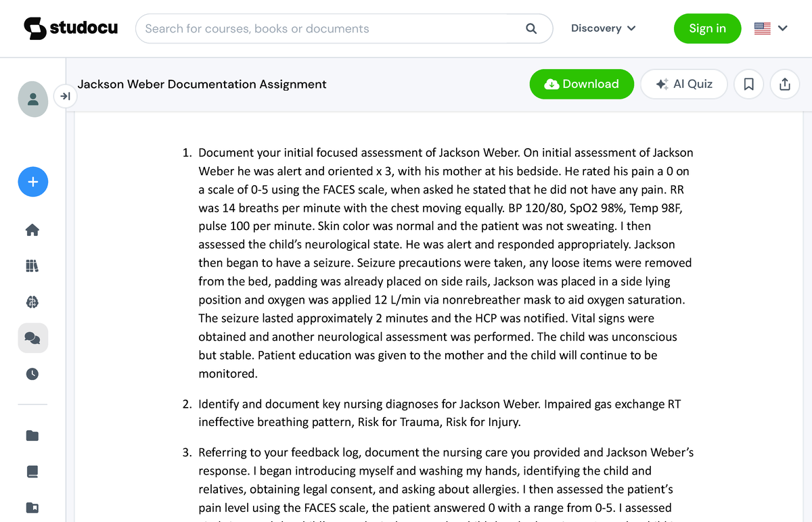Open the bookmarked folder icon at sidebar bottom

tap(32, 507)
